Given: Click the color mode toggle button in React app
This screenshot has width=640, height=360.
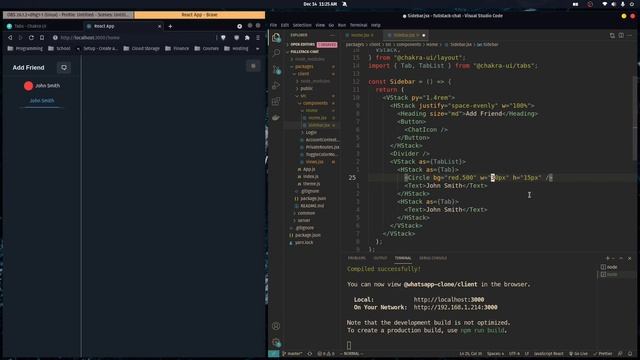Looking at the screenshot, I should click(253, 66).
